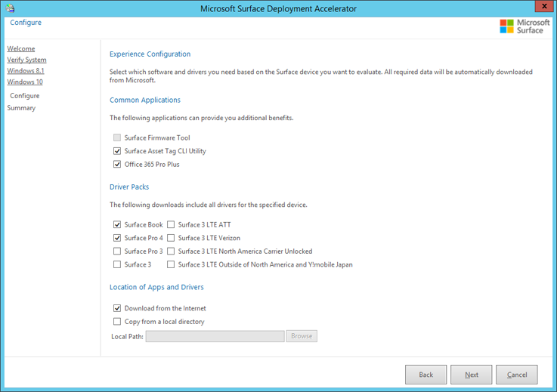Click the Back button

pos(425,375)
